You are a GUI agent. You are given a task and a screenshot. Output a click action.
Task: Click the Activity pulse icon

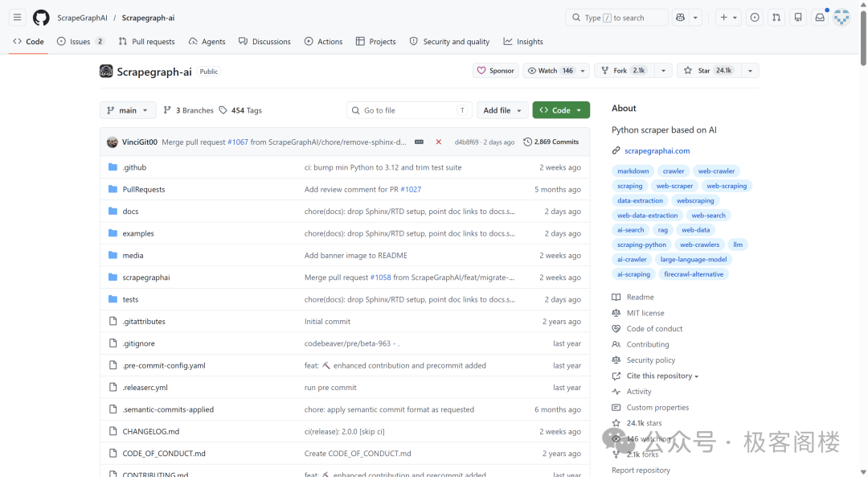coord(616,391)
